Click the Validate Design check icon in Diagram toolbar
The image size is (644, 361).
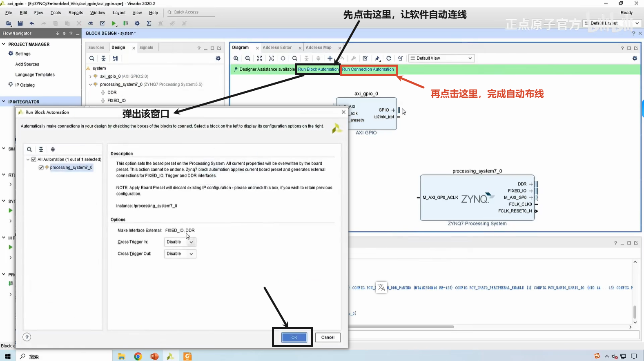[x=365, y=58]
